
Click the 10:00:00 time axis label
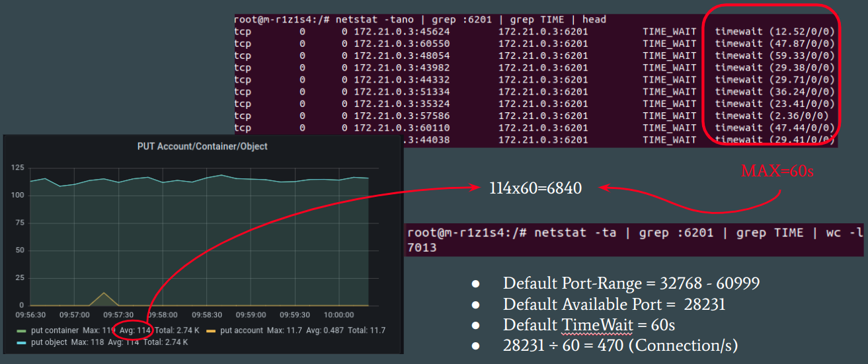click(338, 315)
